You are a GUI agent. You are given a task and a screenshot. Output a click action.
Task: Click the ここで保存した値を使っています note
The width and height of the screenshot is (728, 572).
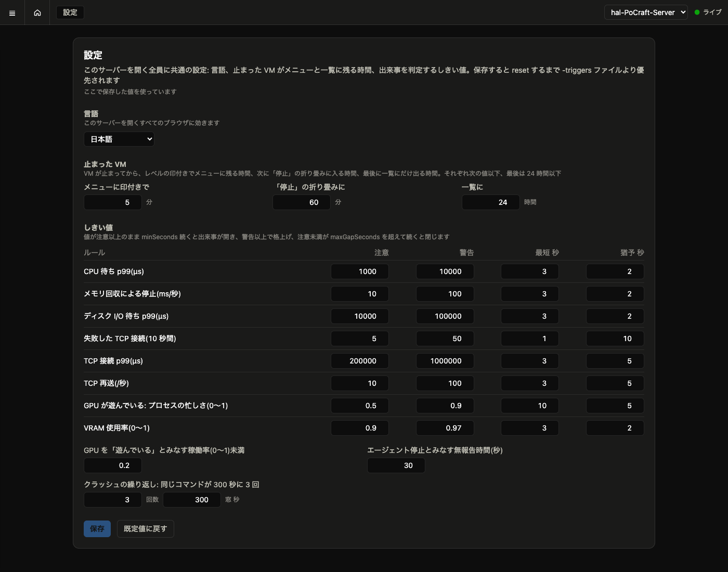tap(130, 92)
